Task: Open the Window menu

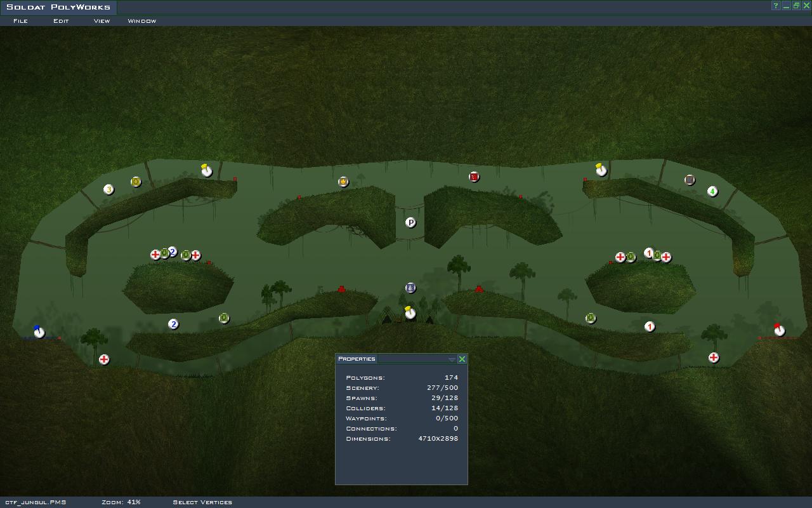Action: point(141,21)
